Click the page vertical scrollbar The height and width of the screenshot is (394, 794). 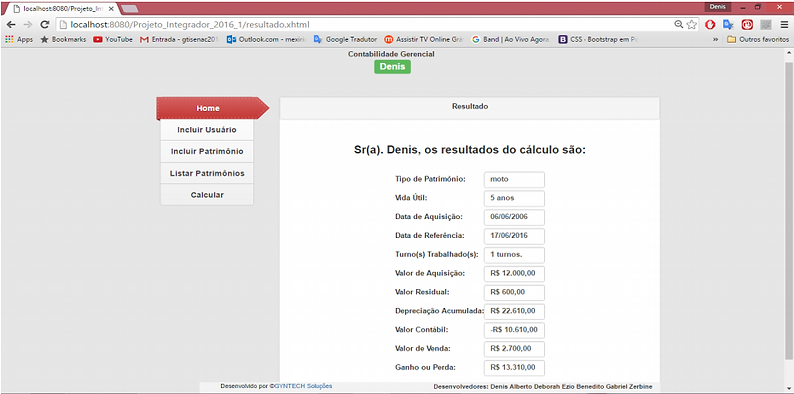point(789,210)
